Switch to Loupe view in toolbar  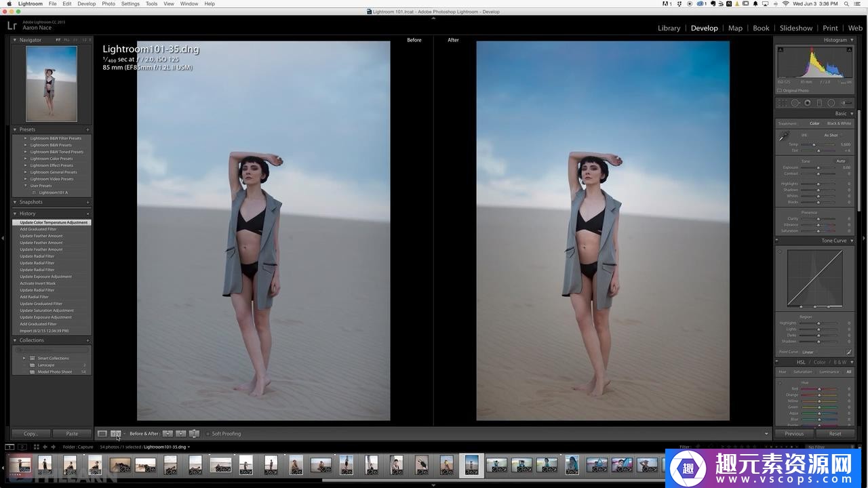102,434
